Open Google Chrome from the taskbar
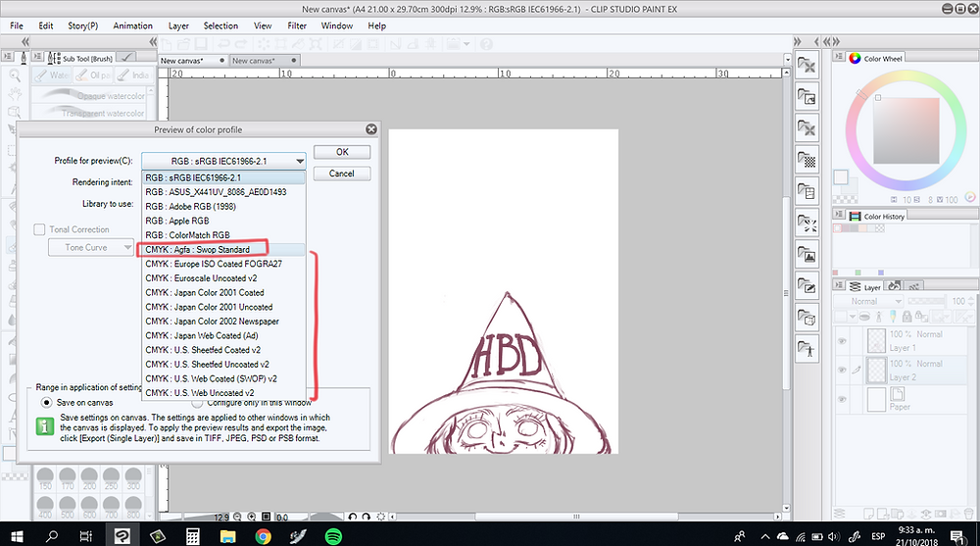 [263, 536]
